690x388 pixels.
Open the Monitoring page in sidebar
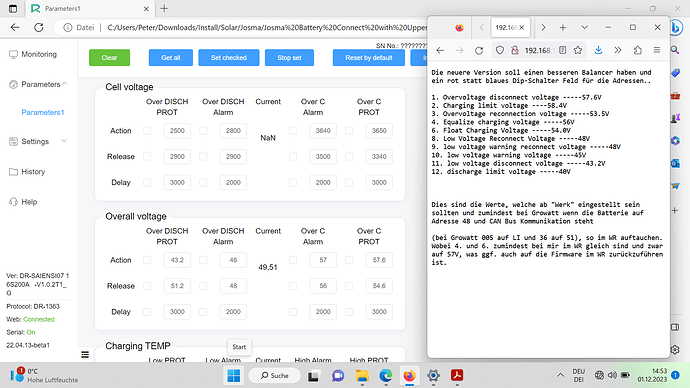(33, 54)
